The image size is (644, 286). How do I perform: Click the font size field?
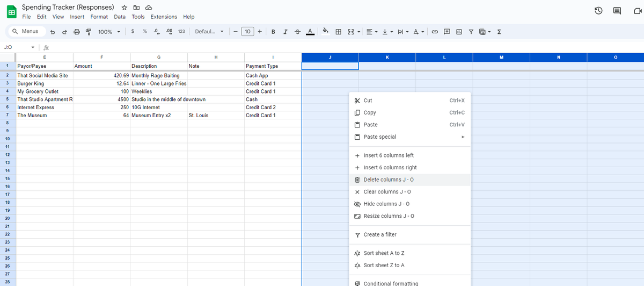[x=247, y=32]
